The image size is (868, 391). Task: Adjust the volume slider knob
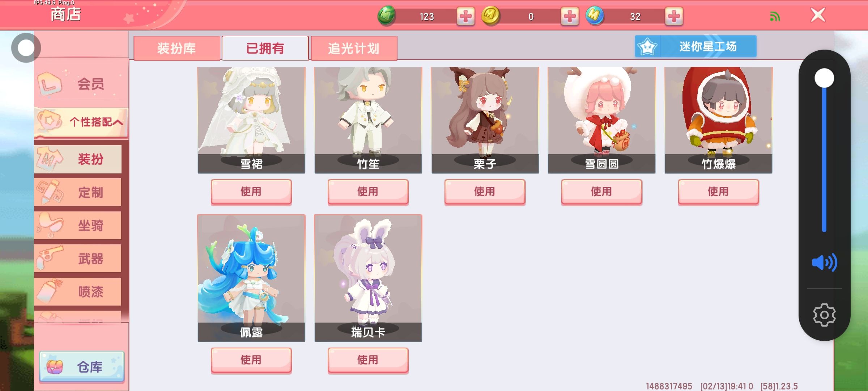click(x=824, y=78)
